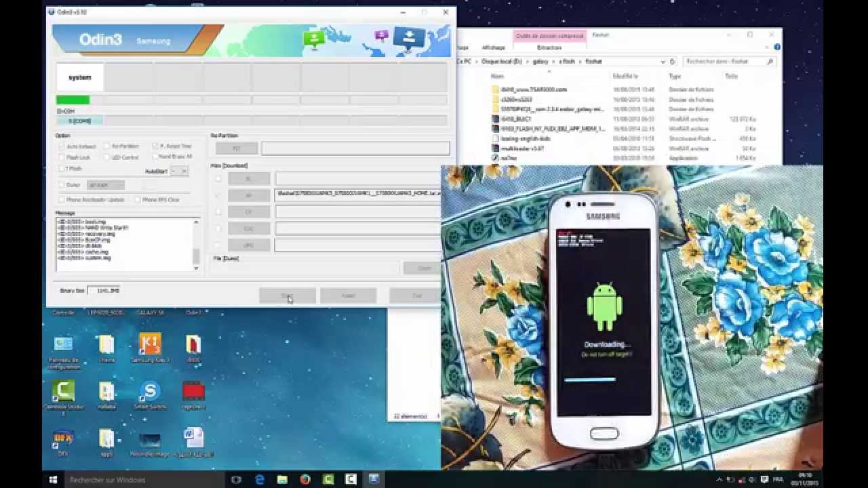Click the PIT button in Odin
This screenshot has width=868, height=488.
click(237, 148)
